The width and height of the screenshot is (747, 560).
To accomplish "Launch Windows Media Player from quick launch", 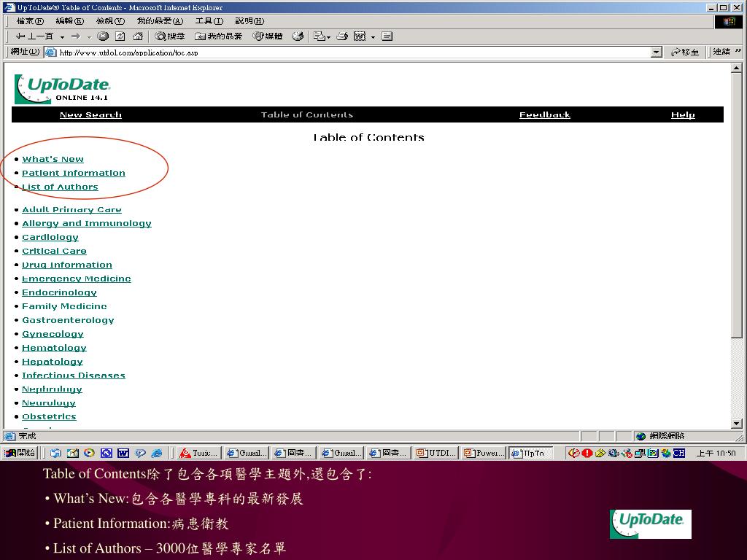I will tap(89, 453).
